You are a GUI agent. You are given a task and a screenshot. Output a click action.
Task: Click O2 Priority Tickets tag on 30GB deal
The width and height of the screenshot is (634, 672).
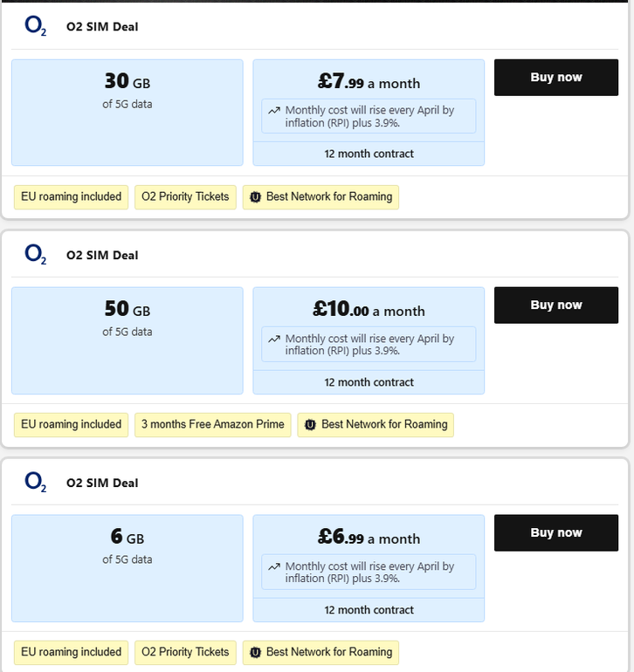point(185,197)
